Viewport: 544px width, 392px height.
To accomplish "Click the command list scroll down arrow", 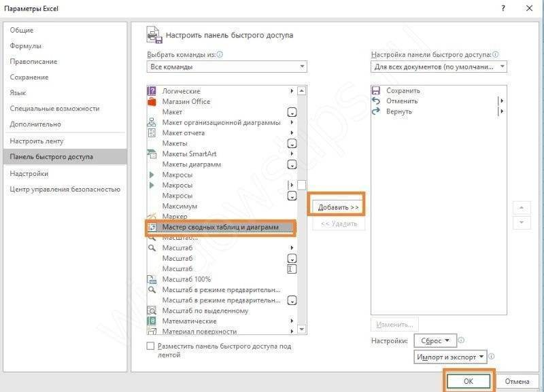I will (301, 329).
